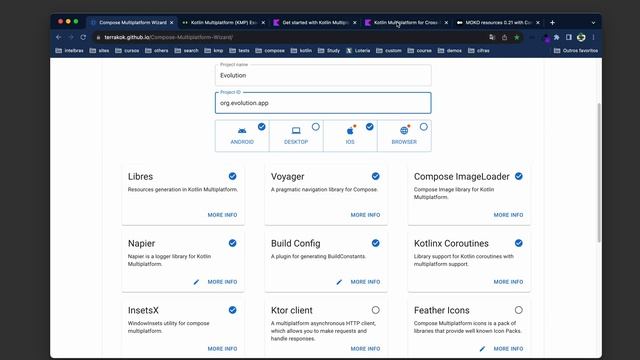Click the Project name field containing Evolution
The width and height of the screenshot is (640, 360).
pyautogui.click(x=323, y=75)
